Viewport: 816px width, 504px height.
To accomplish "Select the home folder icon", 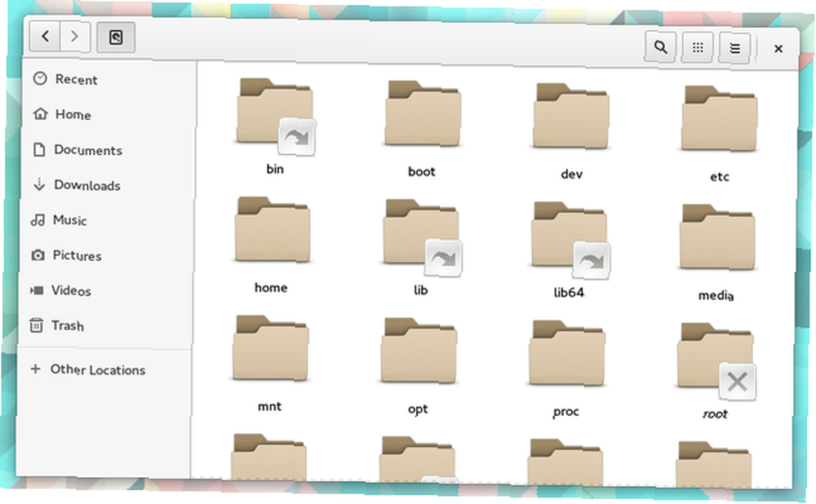I will click(273, 230).
